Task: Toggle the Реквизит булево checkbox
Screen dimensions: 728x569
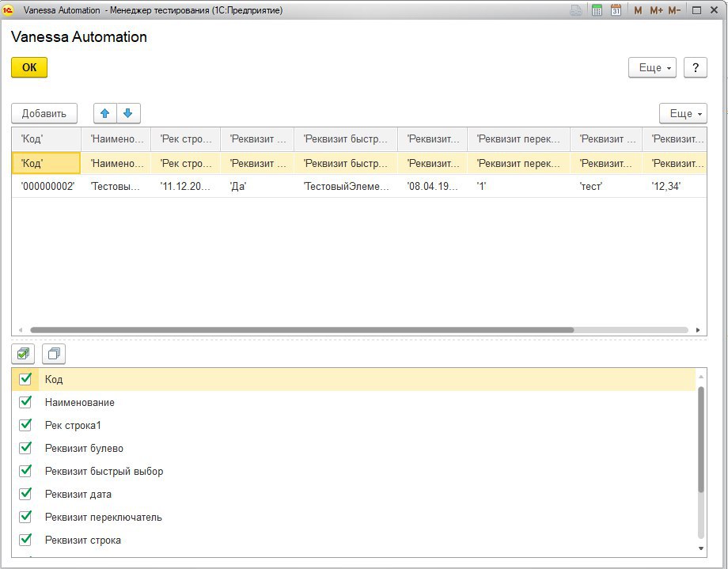Action: pyautogui.click(x=25, y=448)
